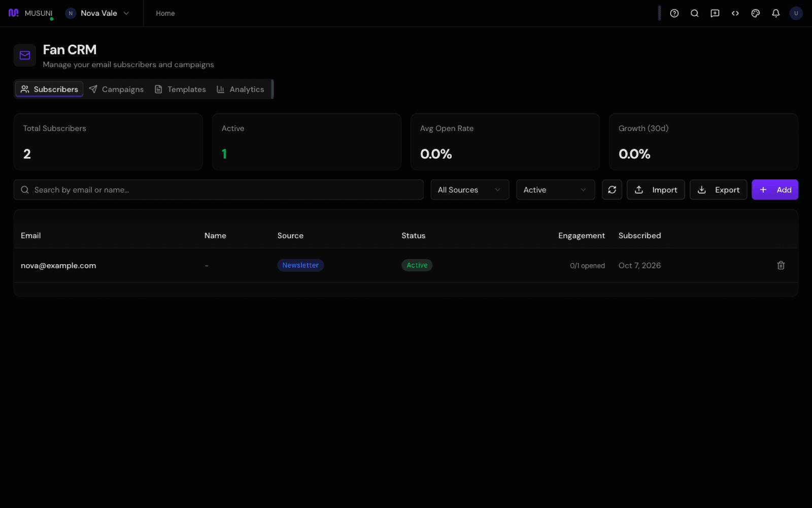This screenshot has width=812, height=508.
Task: Click the Total Subscribers stat card
Action: tap(108, 142)
